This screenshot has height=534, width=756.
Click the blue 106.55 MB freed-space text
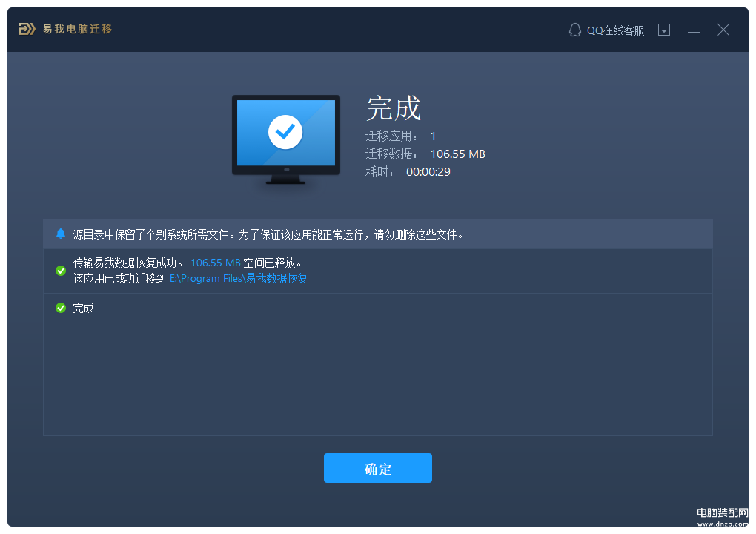point(216,263)
